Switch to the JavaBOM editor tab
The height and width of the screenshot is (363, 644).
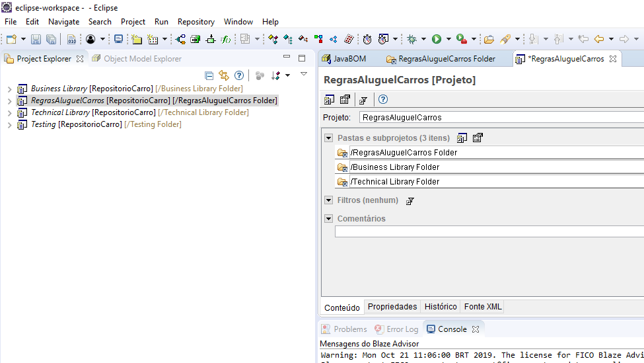[344, 59]
